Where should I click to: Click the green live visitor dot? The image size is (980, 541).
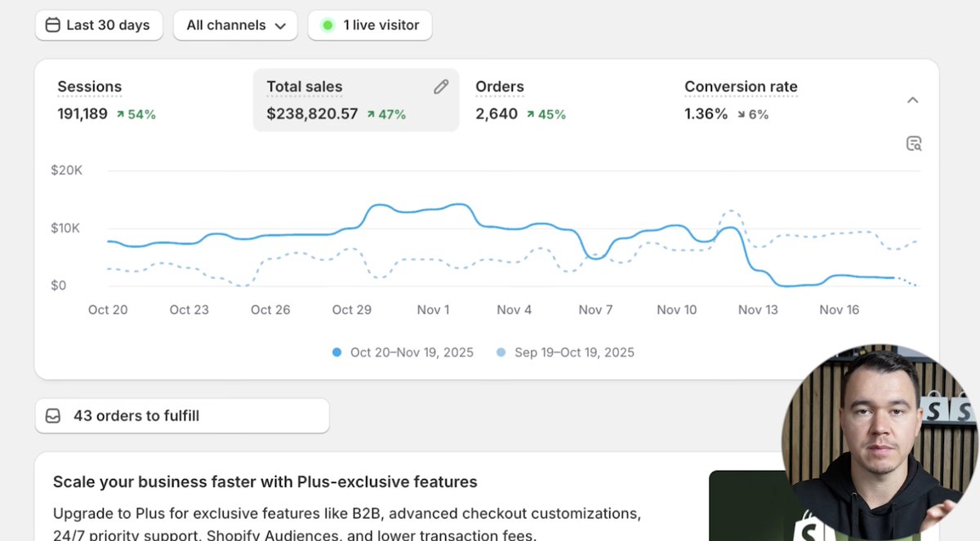click(327, 25)
